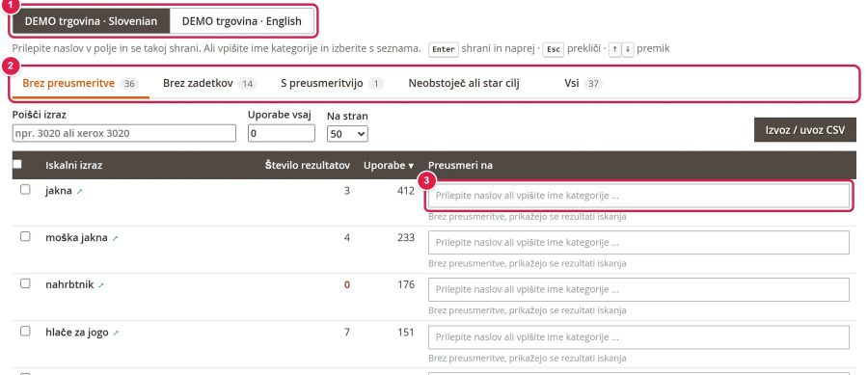The height and width of the screenshot is (375, 868).
Task: Click usage value 412
Action: click(406, 190)
